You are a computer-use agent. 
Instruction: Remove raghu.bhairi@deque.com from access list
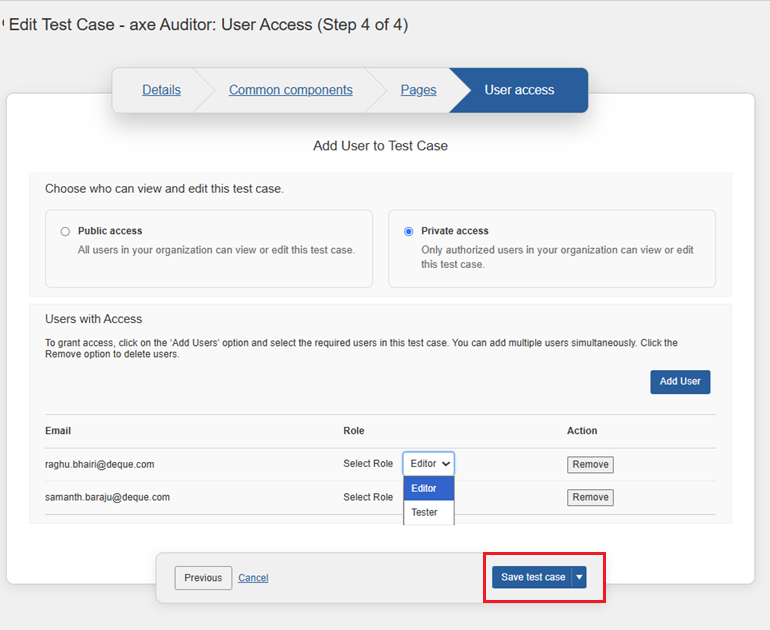590,464
